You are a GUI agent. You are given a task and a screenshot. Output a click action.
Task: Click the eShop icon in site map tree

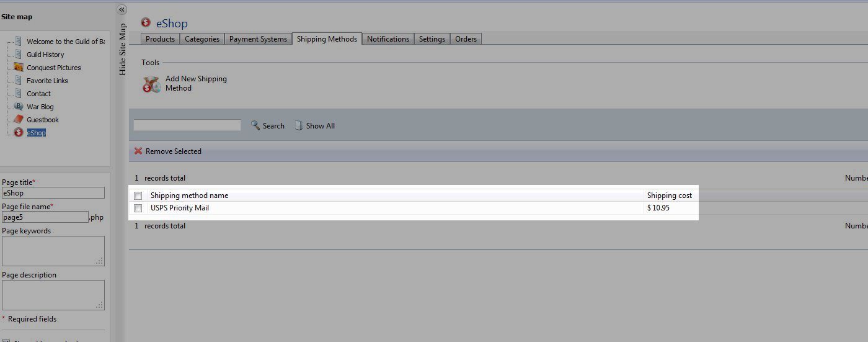point(19,132)
